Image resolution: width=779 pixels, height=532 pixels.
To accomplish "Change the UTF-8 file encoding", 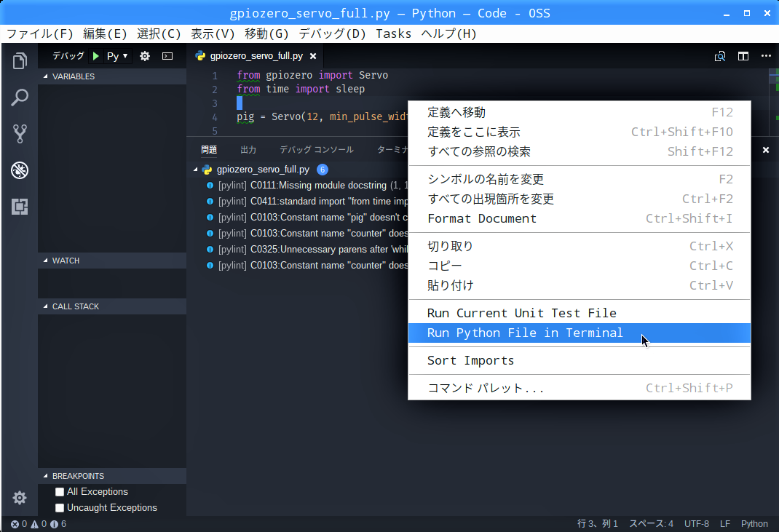I will pyautogui.click(x=697, y=524).
